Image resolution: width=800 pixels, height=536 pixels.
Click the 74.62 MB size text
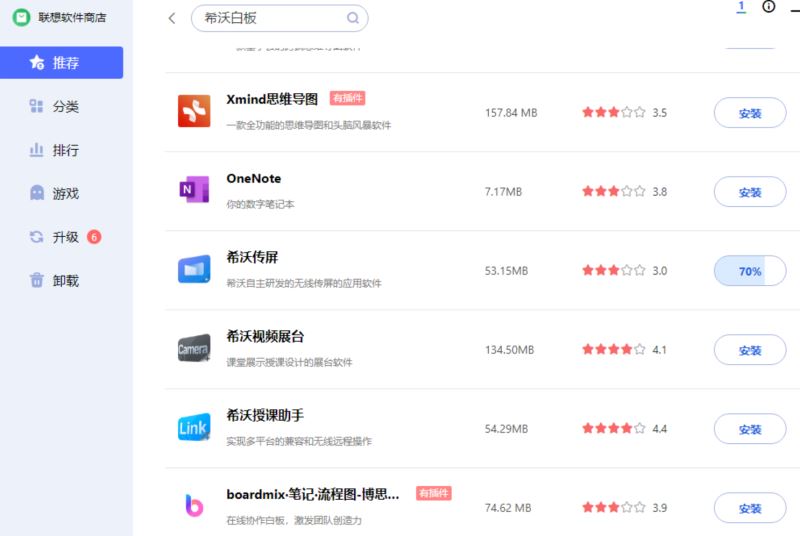(x=508, y=508)
